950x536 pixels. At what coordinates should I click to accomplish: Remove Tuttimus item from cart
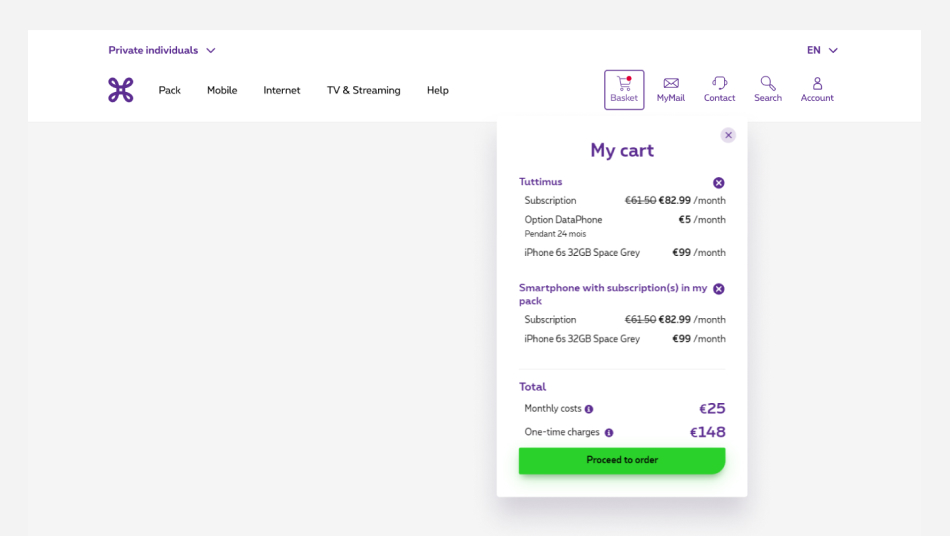click(x=718, y=183)
